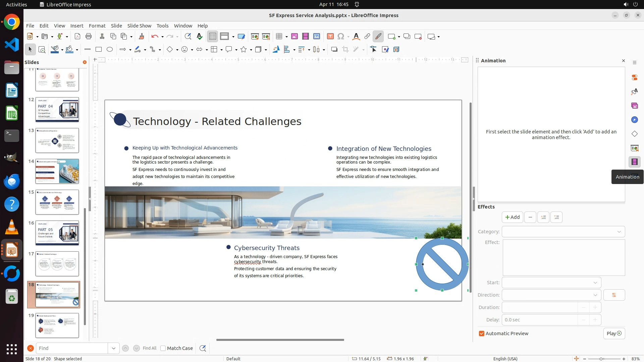Image resolution: width=644 pixels, height=362 pixels.
Task: Click the Insert Special Character icon
Action: click(341, 37)
